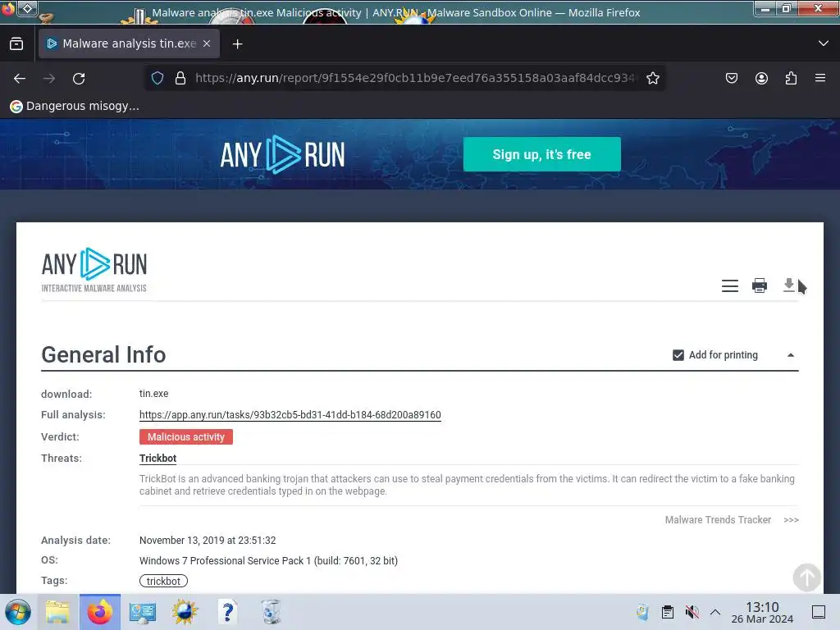This screenshot has height=630, width=840.
Task: Select the Malware analysis tin.exe tab
Action: pos(129,43)
